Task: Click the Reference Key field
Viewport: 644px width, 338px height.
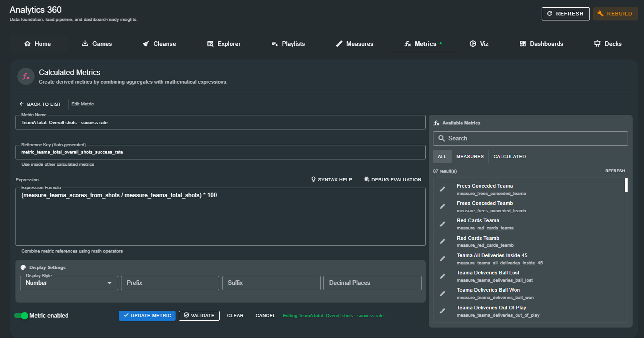Action: pos(221,152)
